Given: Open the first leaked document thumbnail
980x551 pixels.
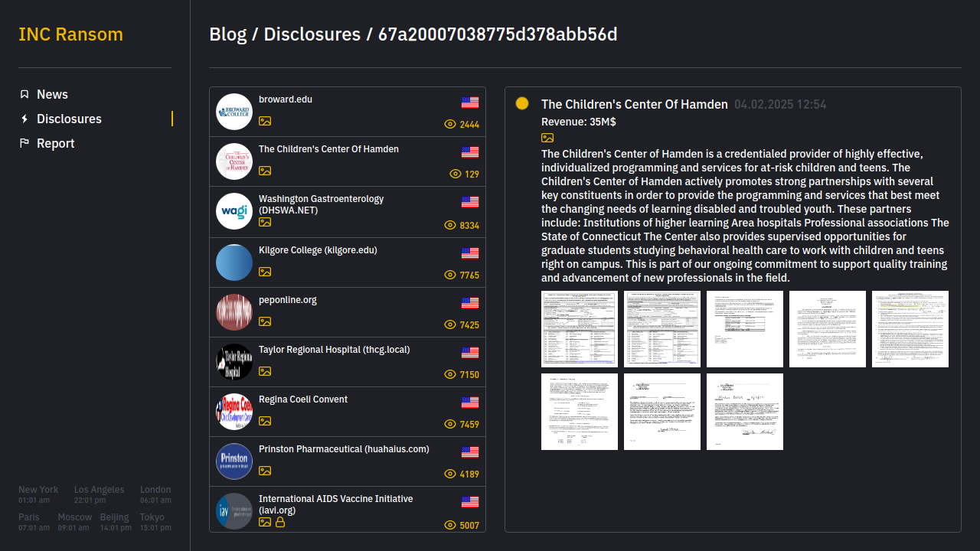Looking at the screenshot, I should (x=580, y=329).
